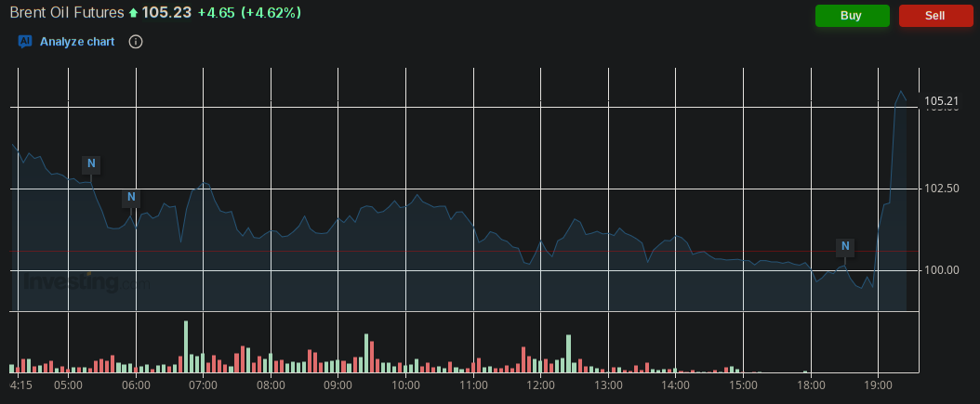Viewport: 980px width, 404px height.
Task: Open the news marker N near 06:00
Action: pos(131,198)
